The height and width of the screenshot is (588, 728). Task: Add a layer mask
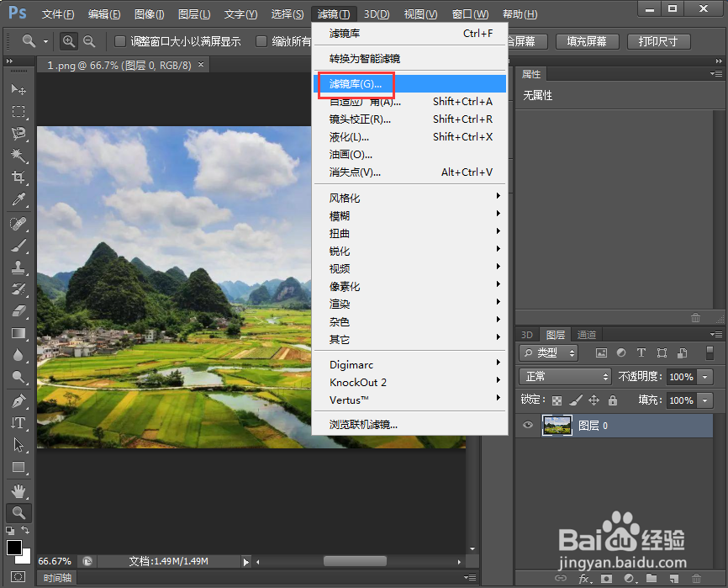606,578
